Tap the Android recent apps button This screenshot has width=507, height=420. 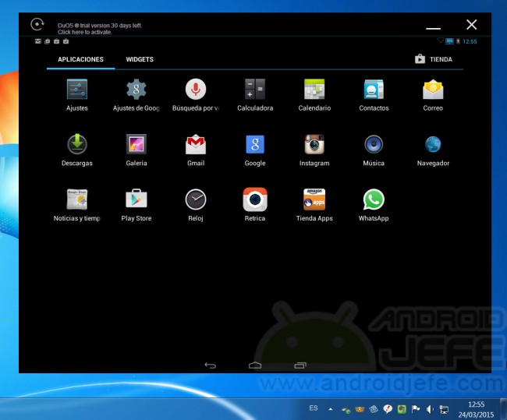pos(300,365)
